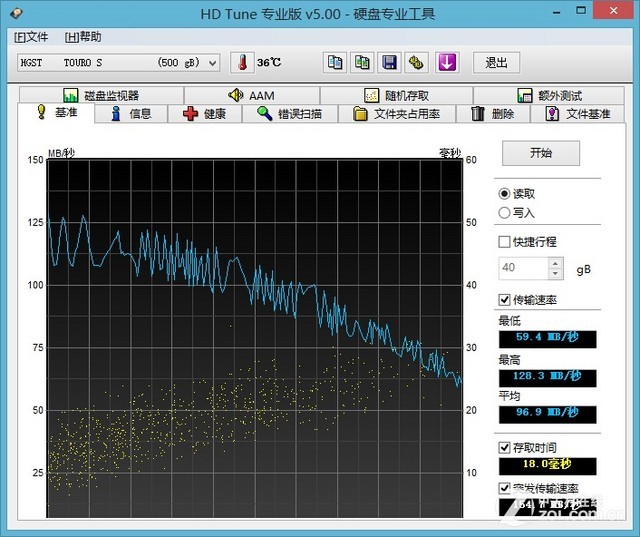Viewport: 640px width, 537px height.
Task: Enable 快捷行程 short stroke checkbox
Action: click(x=504, y=242)
